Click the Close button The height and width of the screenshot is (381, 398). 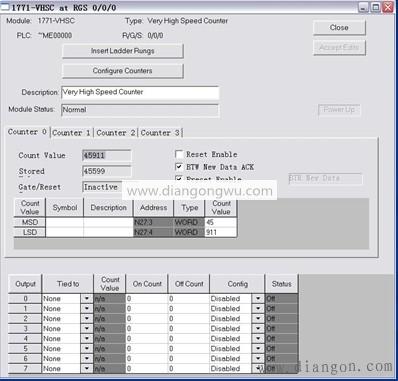tap(339, 28)
